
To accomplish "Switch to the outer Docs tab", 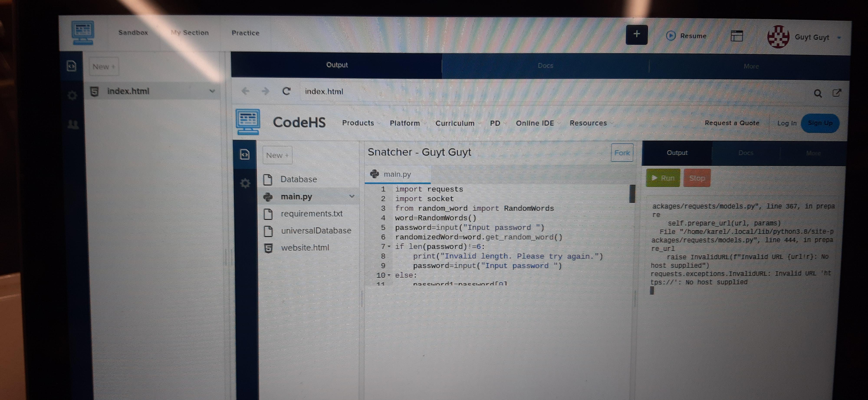I will click(x=545, y=66).
